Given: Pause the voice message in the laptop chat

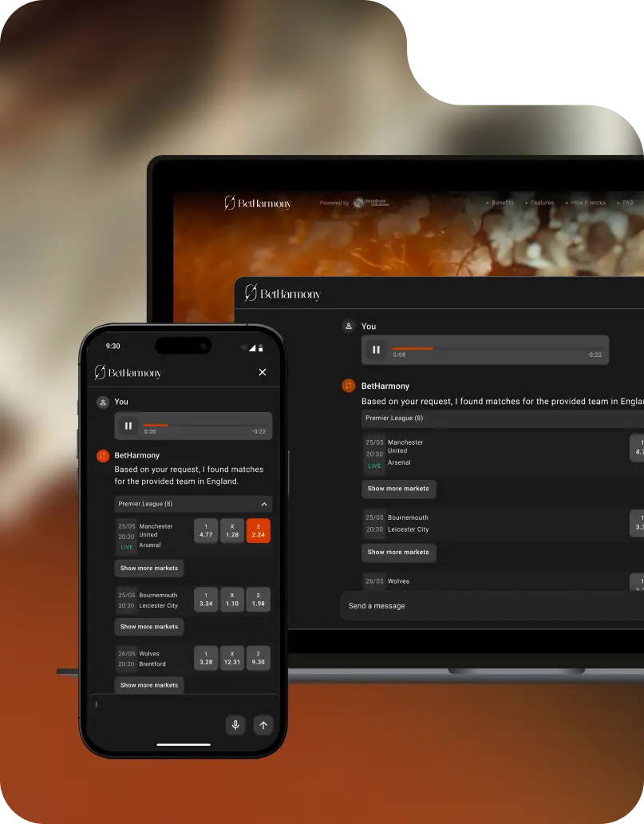Looking at the screenshot, I should pos(376,350).
